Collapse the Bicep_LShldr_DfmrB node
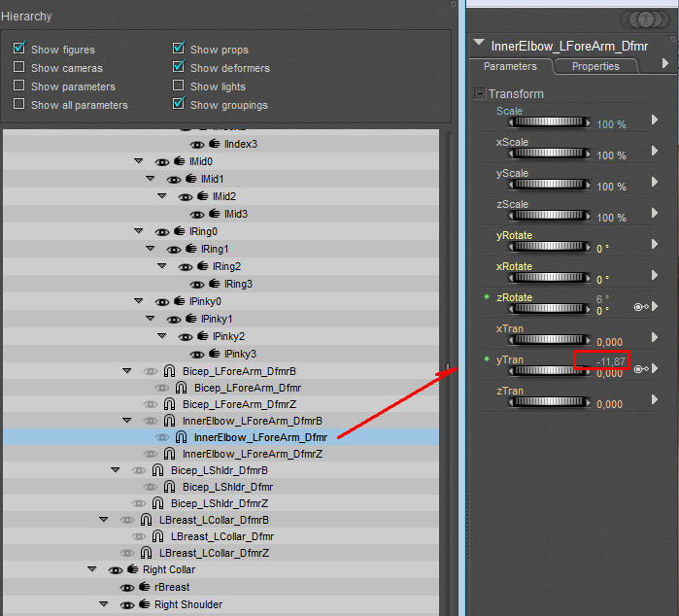679x616 pixels. point(116,469)
